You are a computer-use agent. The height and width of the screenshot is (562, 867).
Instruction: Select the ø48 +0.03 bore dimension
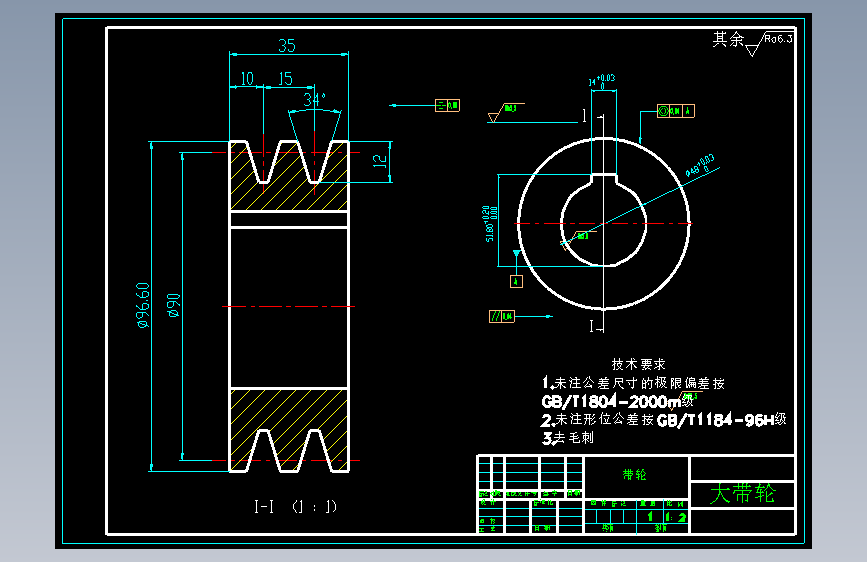tap(701, 165)
